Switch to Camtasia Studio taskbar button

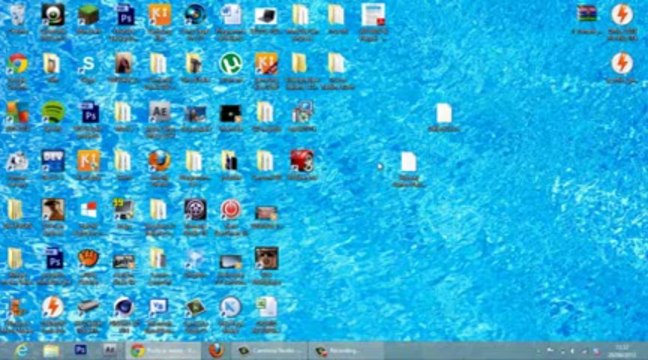(270, 351)
